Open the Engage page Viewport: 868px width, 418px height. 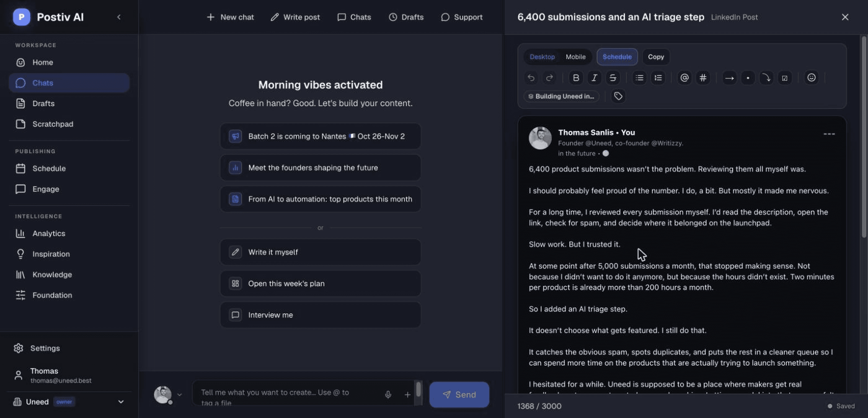point(69,189)
